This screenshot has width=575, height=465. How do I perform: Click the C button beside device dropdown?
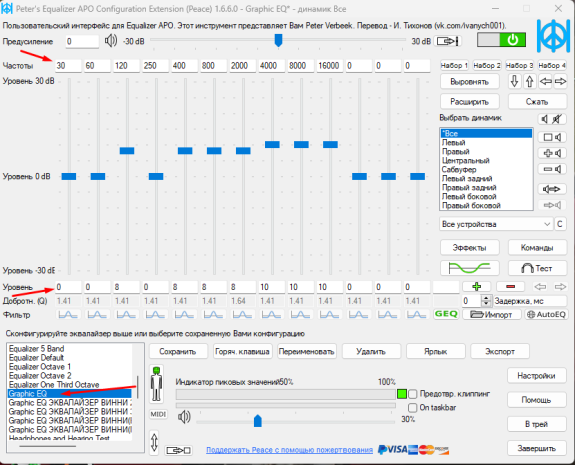pos(560,224)
